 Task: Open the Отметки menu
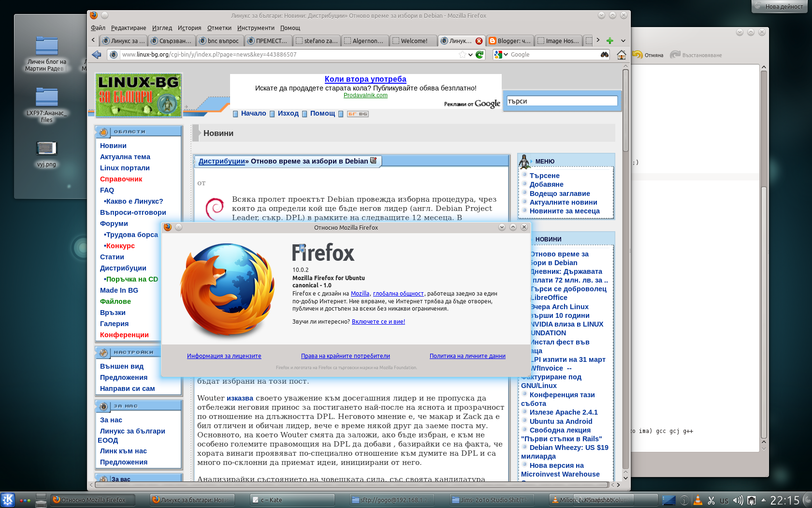[x=219, y=28]
